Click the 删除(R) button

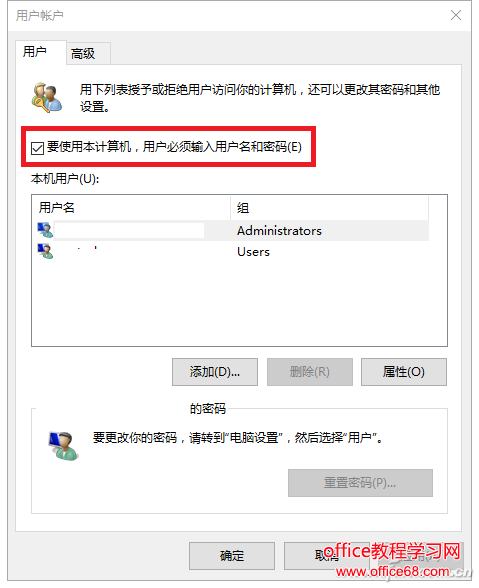point(309,372)
